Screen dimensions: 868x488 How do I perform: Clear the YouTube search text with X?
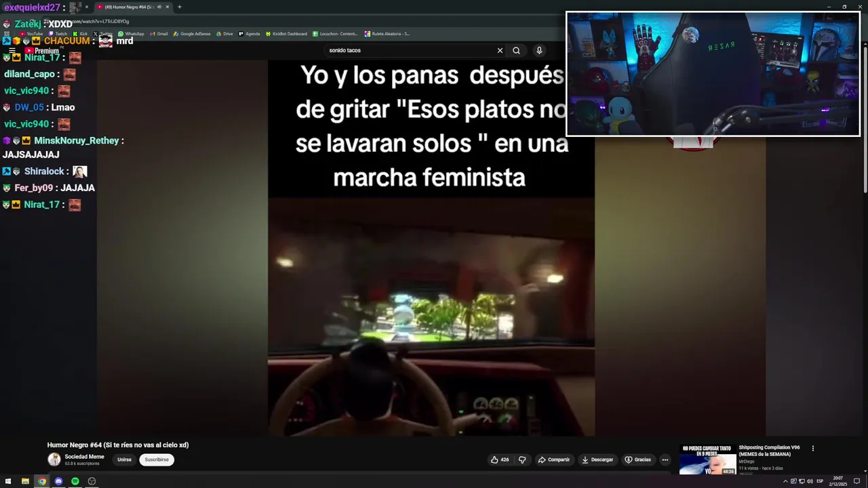pyautogui.click(x=500, y=50)
